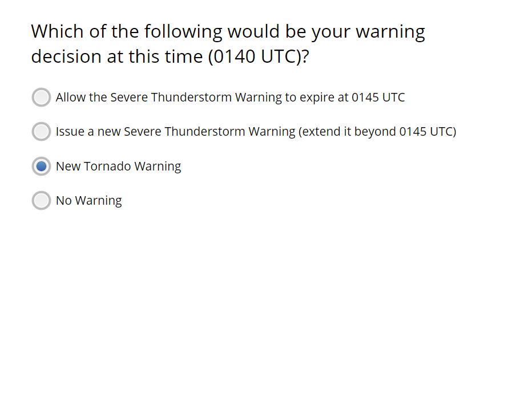Choose the No Warning radio button
This screenshot has width=532, height=398.
[x=41, y=201]
